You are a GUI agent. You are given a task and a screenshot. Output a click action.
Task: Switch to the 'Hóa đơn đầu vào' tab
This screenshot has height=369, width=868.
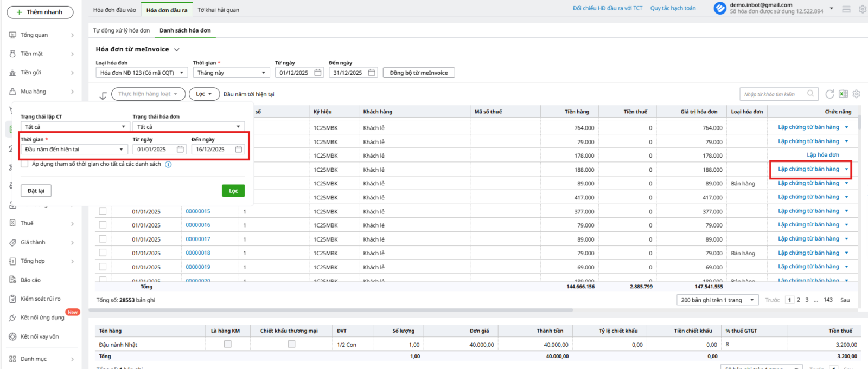pyautogui.click(x=114, y=10)
